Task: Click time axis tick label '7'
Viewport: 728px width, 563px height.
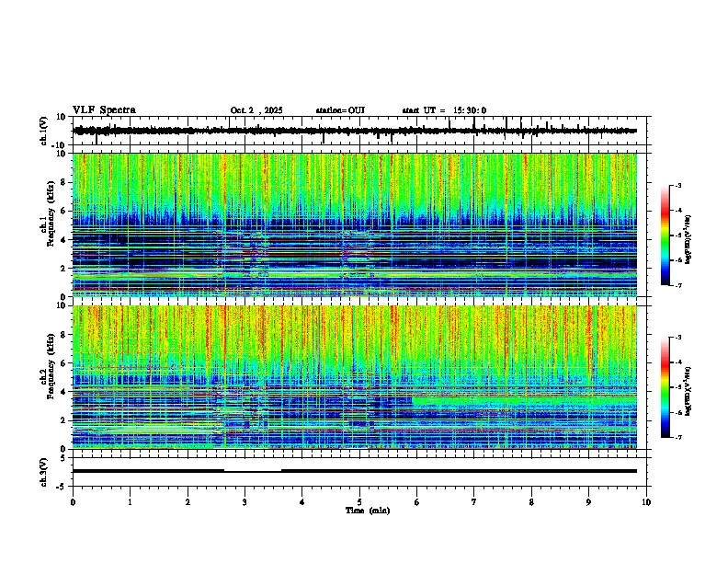Action: click(474, 502)
